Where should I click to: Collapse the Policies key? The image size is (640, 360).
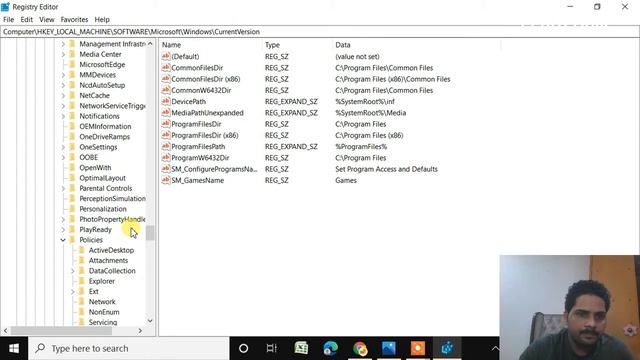(x=63, y=240)
